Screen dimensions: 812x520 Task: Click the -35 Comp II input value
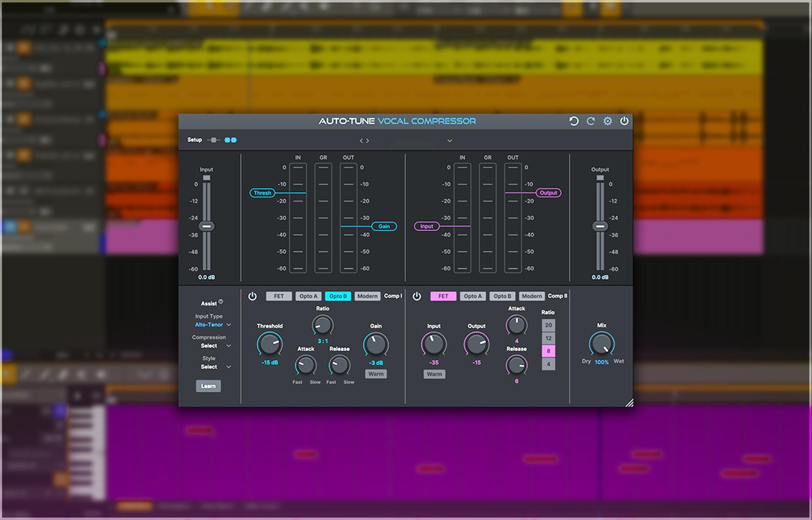click(x=434, y=363)
